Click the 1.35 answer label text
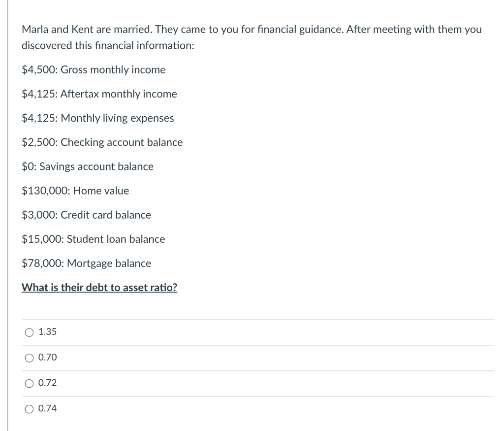The image size is (504, 431). [x=47, y=332]
